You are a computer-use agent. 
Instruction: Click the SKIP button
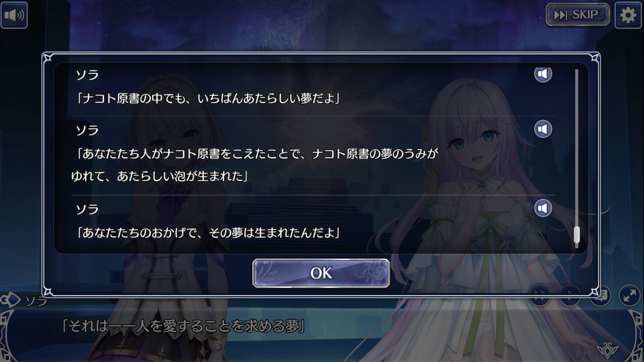(x=578, y=15)
